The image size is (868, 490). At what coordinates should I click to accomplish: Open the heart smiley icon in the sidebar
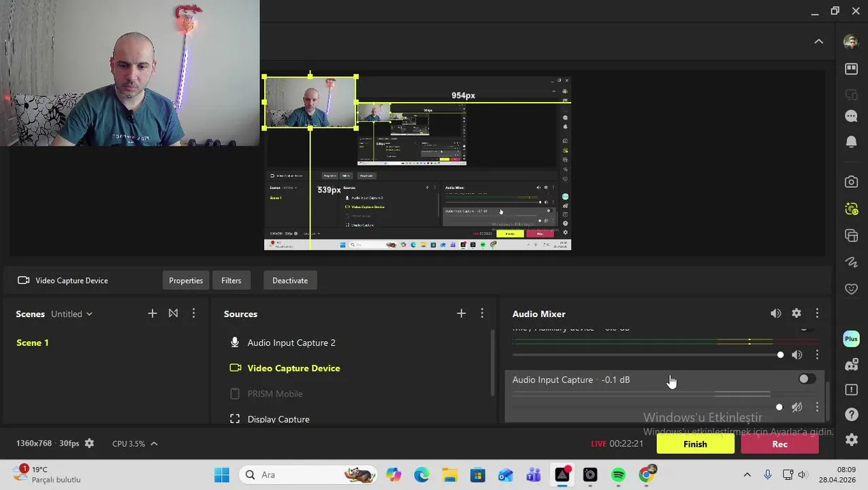(x=851, y=289)
